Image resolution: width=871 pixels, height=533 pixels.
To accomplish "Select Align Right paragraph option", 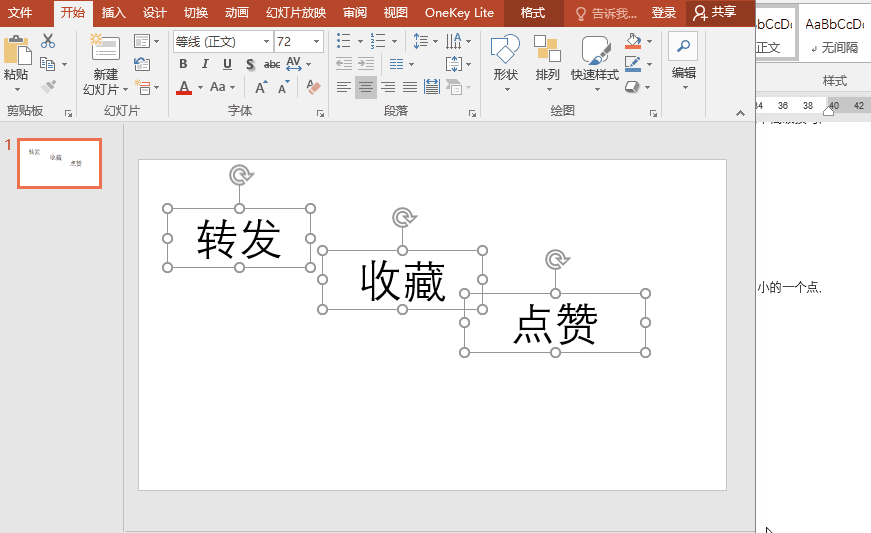I will [x=388, y=87].
